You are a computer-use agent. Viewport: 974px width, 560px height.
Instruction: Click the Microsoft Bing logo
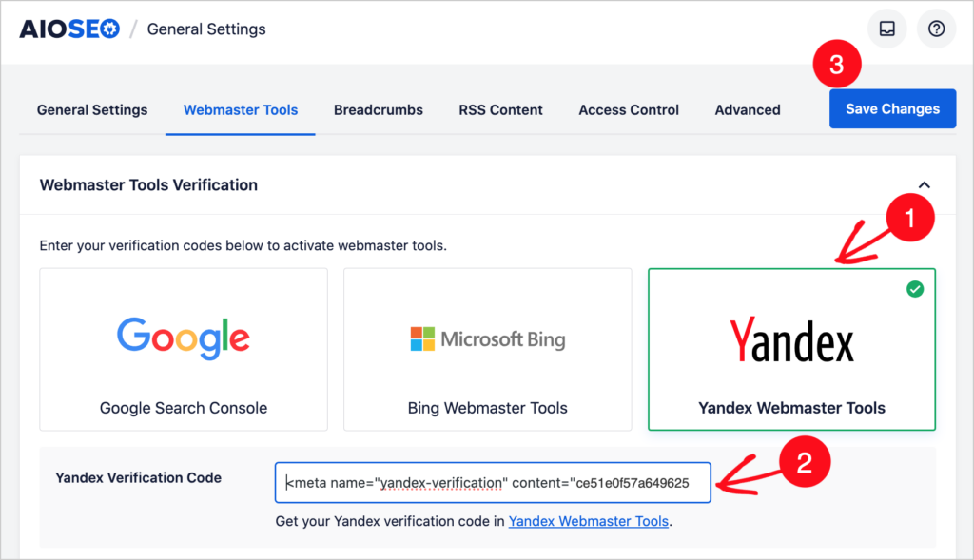tap(488, 339)
